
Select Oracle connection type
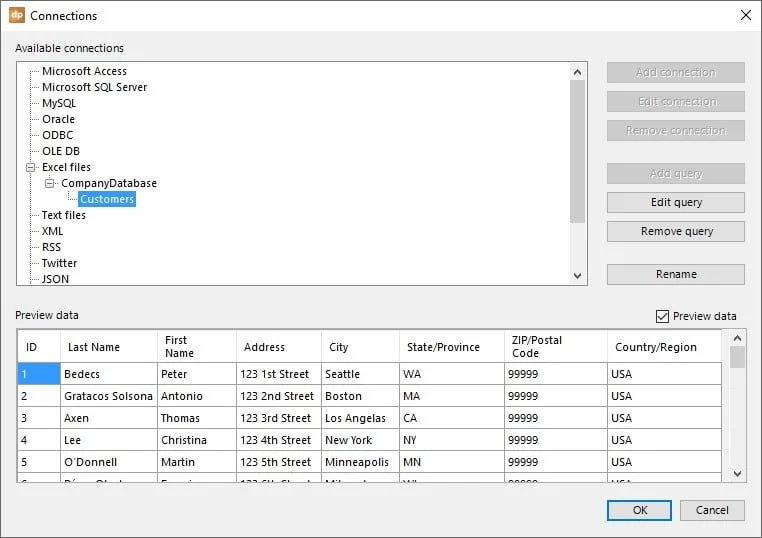point(58,119)
